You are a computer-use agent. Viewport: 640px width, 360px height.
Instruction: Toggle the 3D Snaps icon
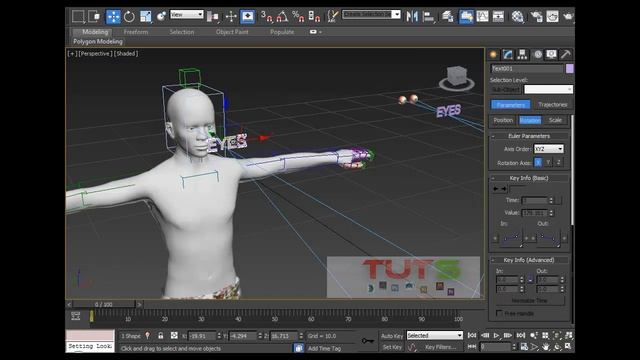266,16
